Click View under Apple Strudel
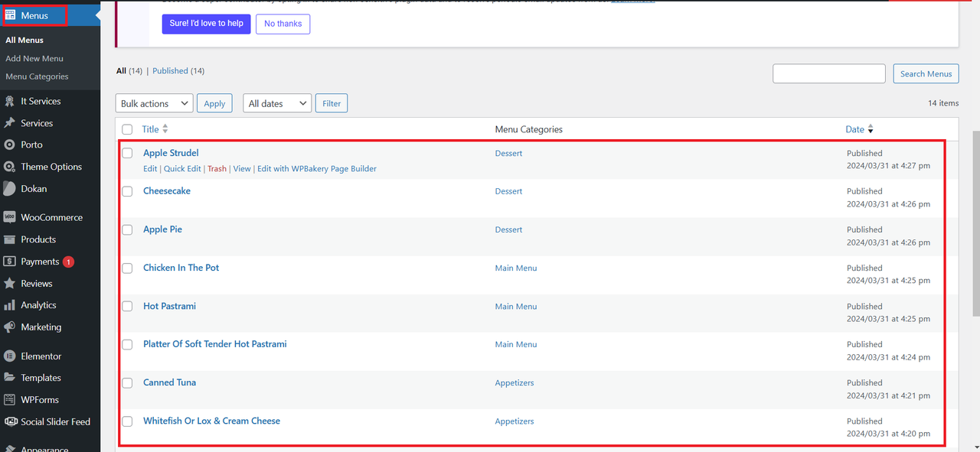This screenshot has width=980, height=452. click(x=242, y=168)
